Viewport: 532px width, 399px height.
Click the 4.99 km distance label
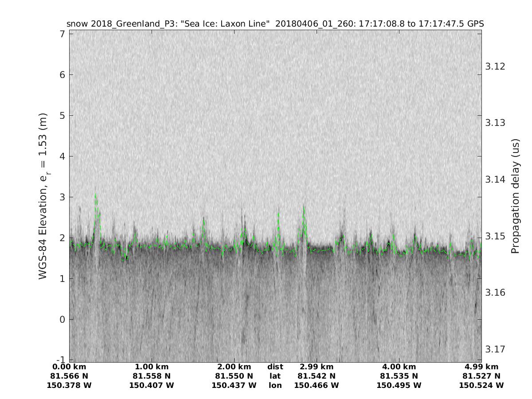tap(481, 367)
